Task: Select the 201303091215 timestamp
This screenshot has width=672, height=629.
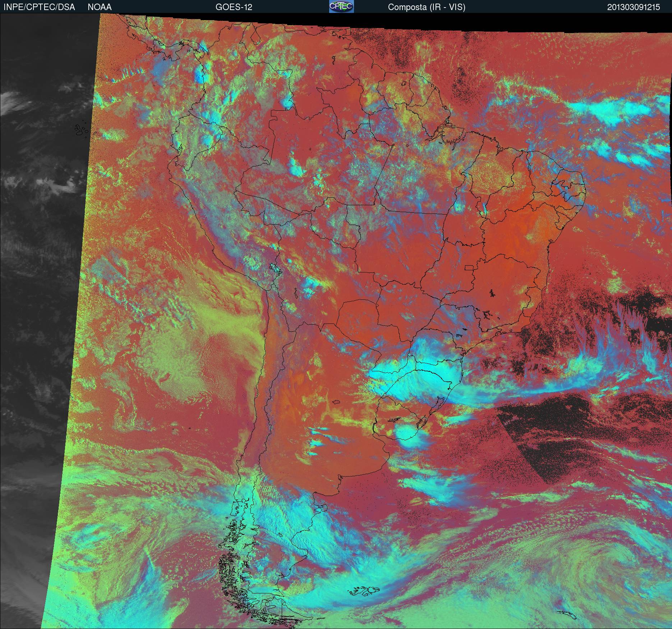Action: tap(634, 7)
